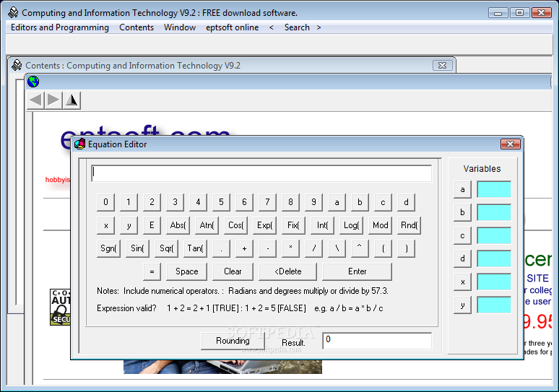Click the open parenthesis key

(x=383, y=248)
